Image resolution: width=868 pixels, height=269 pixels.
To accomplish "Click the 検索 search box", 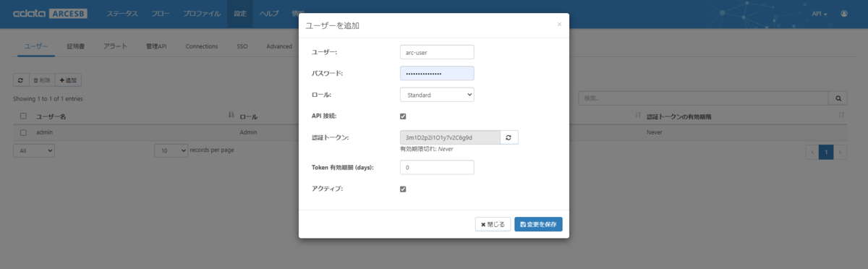I will [x=704, y=98].
